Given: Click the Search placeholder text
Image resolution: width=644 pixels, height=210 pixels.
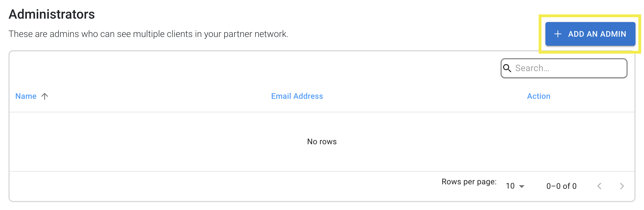Looking at the screenshot, I should [532, 68].
